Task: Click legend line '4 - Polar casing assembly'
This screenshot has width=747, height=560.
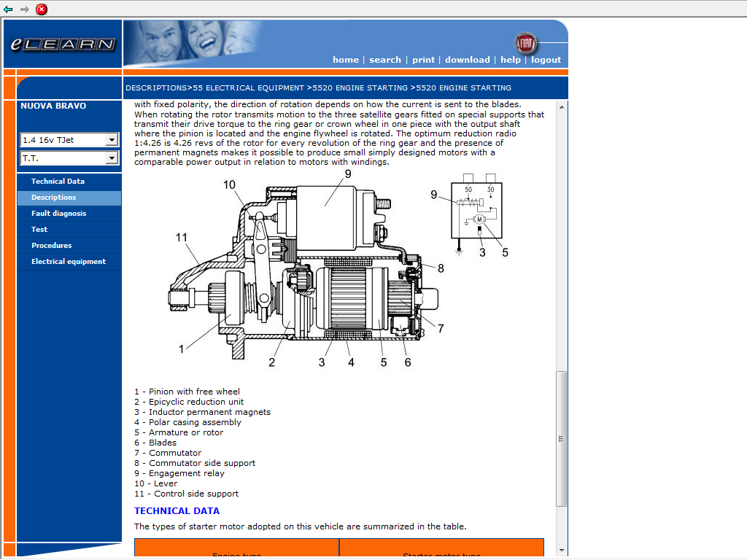Action: 187,422
